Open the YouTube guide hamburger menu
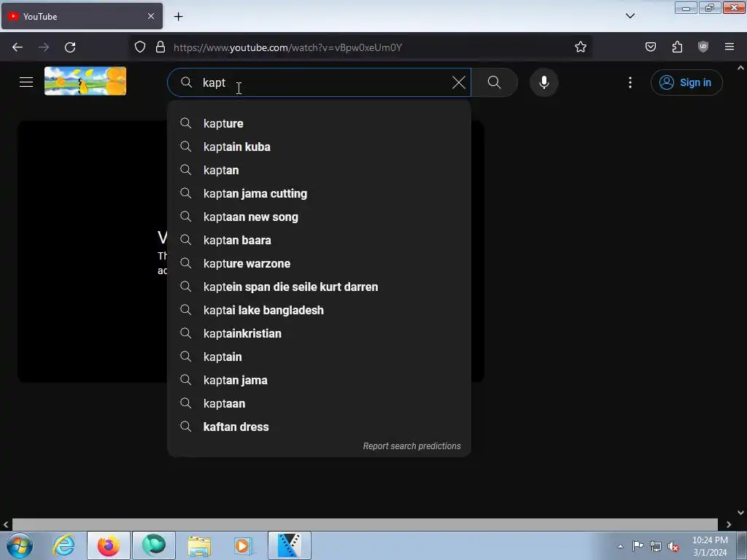Image resolution: width=747 pixels, height=560 pixels. tap(26, 82)
